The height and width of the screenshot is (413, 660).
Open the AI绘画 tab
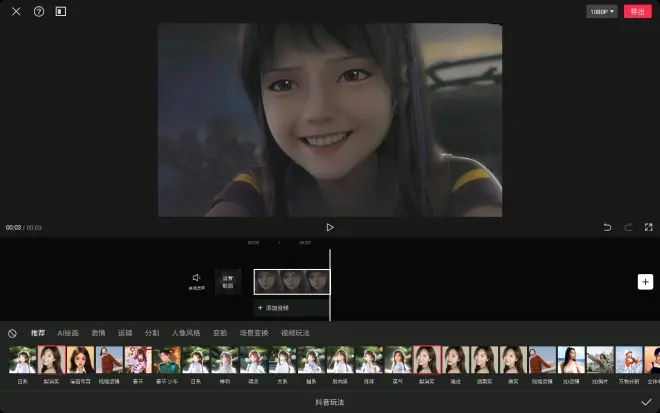(x=68, y=333)
